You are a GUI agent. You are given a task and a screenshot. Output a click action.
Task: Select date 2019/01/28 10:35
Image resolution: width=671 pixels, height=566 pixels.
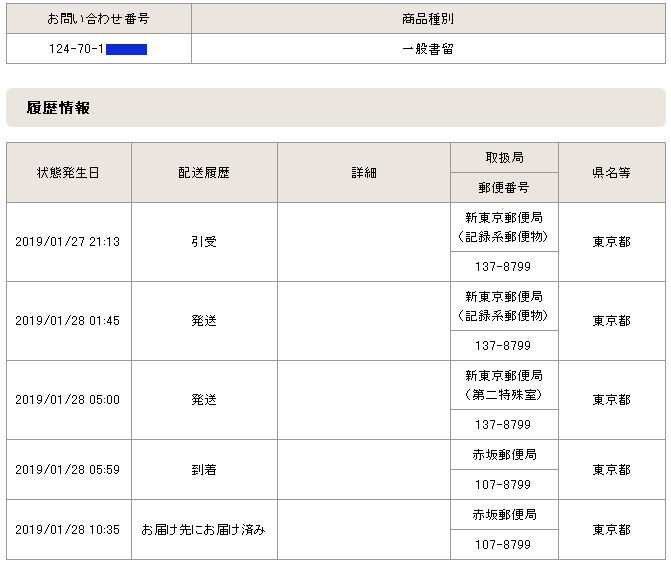(x=68, y=530)
